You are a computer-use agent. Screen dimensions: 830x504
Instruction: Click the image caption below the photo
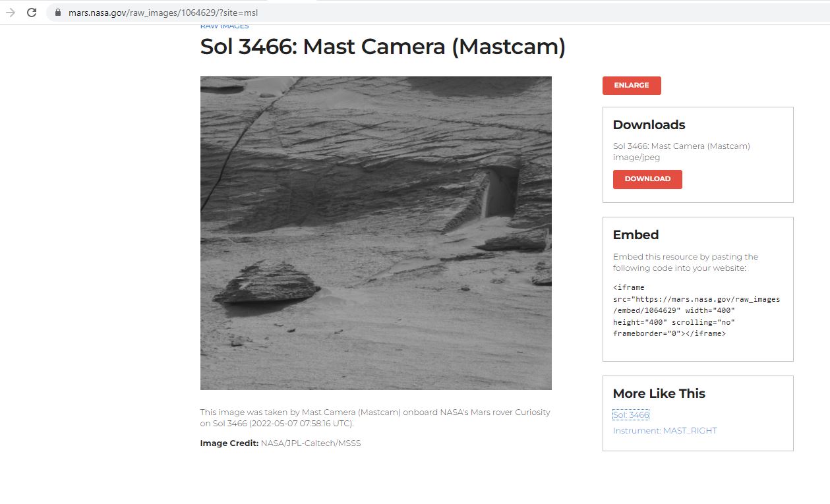(374, 418)
